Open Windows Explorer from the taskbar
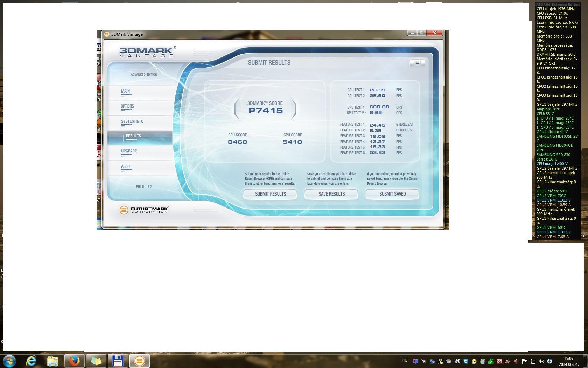This screenshot has height=368, width=588. (52, 361)
